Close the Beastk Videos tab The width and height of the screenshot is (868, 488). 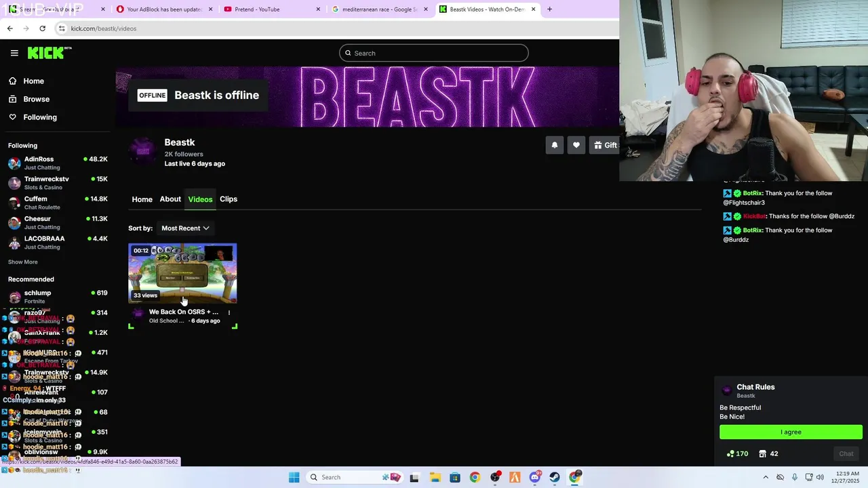pyautogui.click(x=534, y=9)
